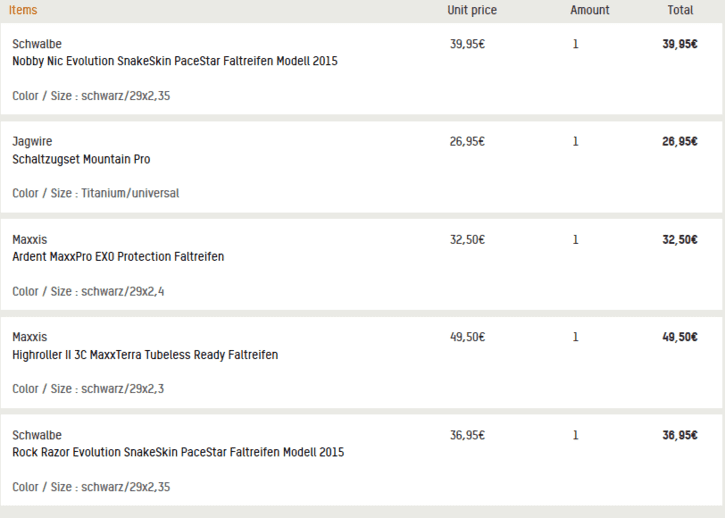This screenshot has height=518, width=725.
Task: Click the schwarz/29x2,4 size text
Action: (123, 291)
